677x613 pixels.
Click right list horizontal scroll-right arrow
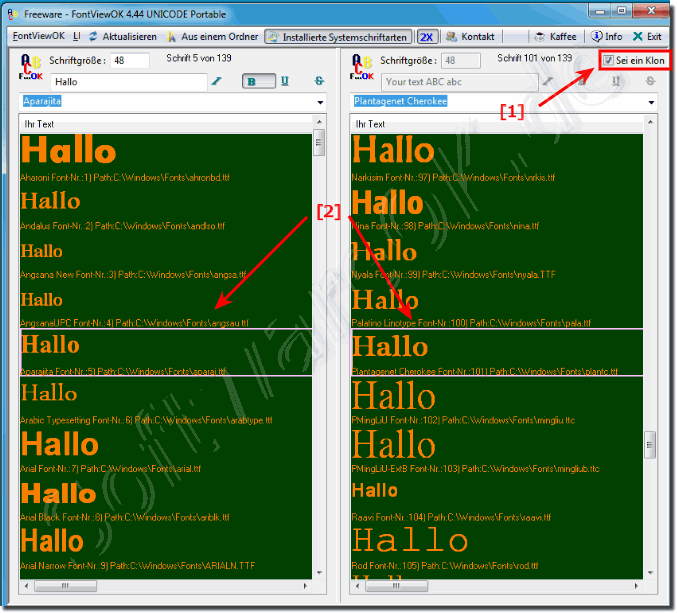(636, 586)
